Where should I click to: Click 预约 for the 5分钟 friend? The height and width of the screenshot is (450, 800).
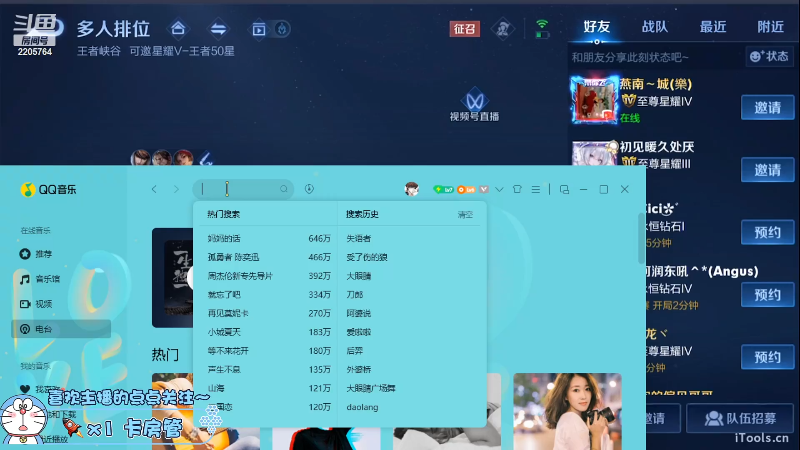(767, 233)
